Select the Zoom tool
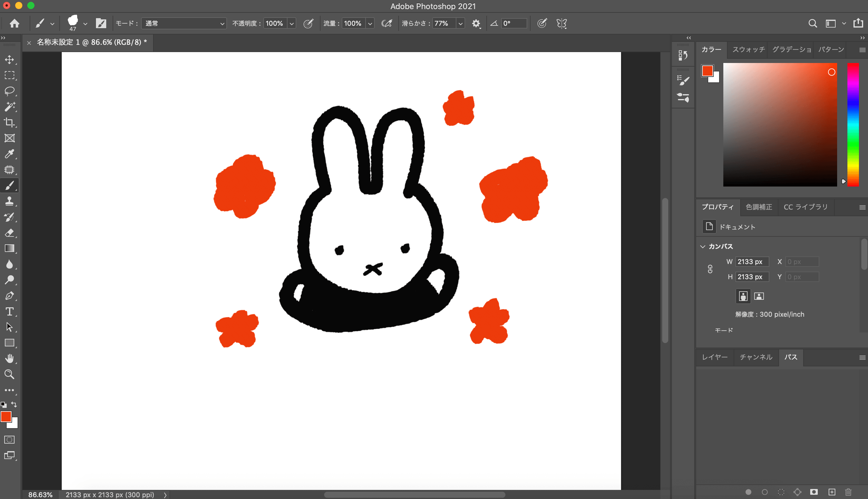868x499 pixels. coord(10,375)
